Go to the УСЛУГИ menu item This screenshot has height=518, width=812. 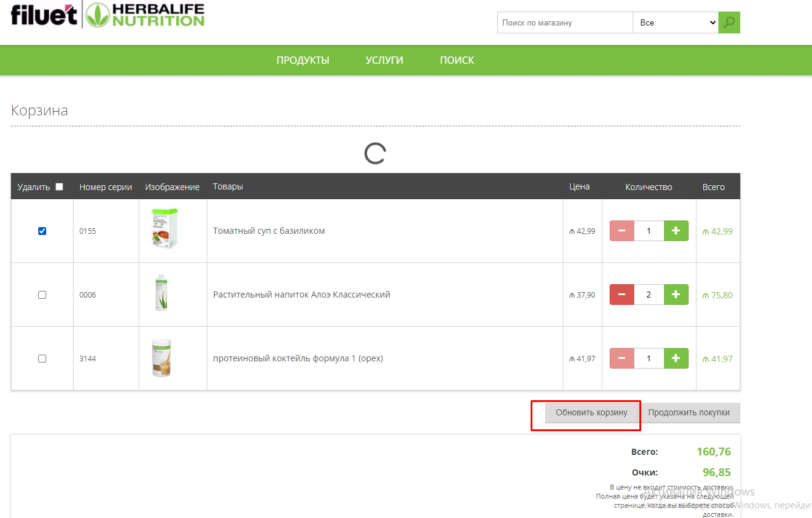pyautogui.click(x=384, y=60)
